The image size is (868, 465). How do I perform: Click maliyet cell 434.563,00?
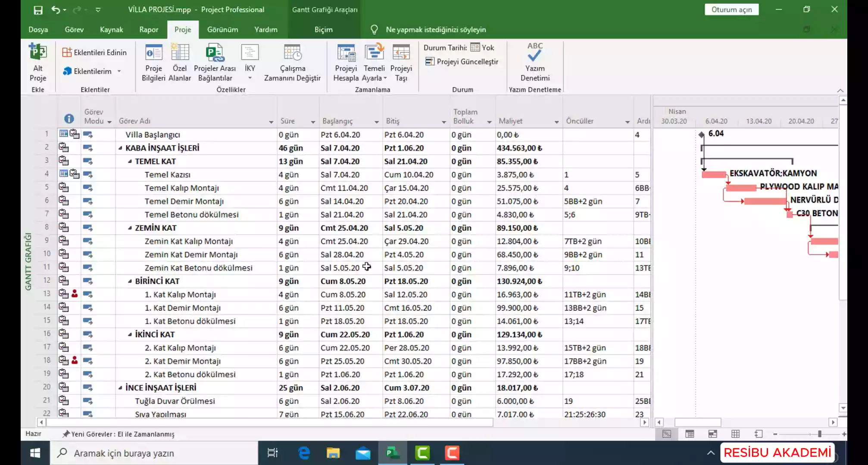(x=528, y=148)
